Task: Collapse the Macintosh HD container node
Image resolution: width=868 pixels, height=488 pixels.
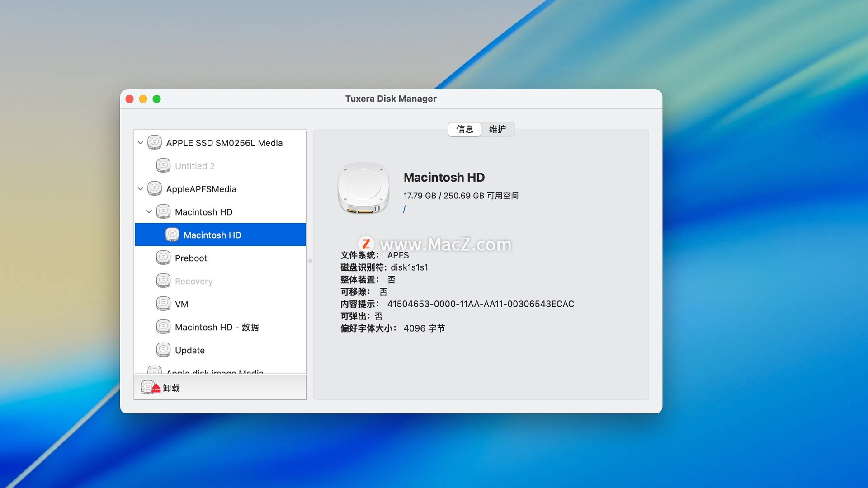Action: [x=149, y=212]
